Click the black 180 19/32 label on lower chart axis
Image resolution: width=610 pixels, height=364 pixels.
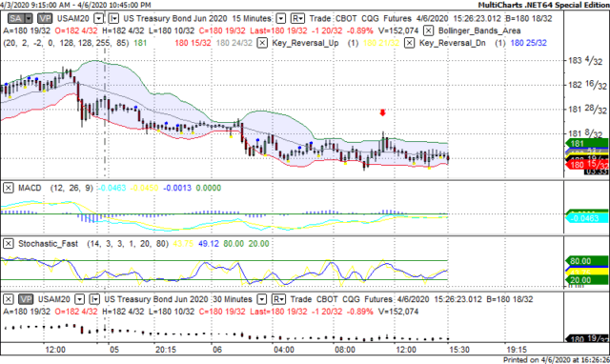tap(587, 338)
